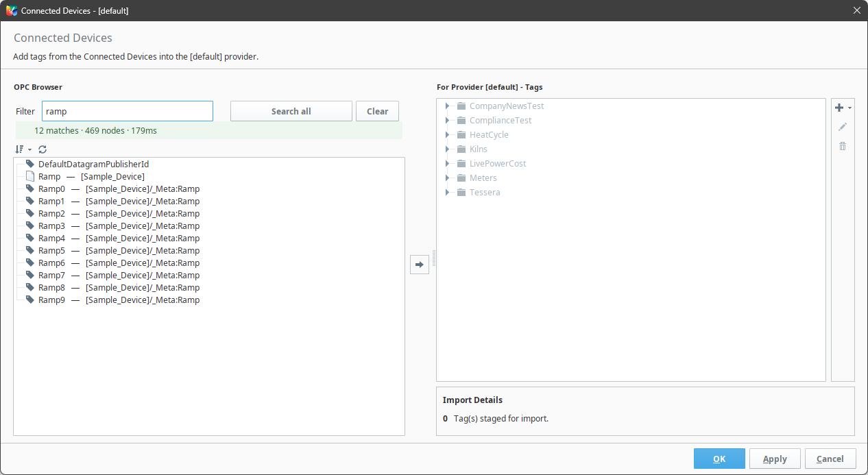Click the Search all button
The image size is (868, 475).
pos(291,111)
